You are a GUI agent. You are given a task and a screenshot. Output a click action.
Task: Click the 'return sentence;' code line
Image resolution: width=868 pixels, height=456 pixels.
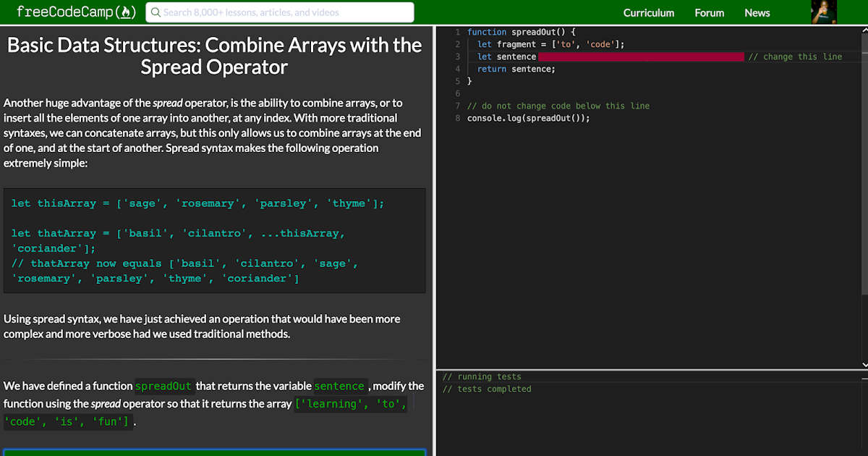516,69
